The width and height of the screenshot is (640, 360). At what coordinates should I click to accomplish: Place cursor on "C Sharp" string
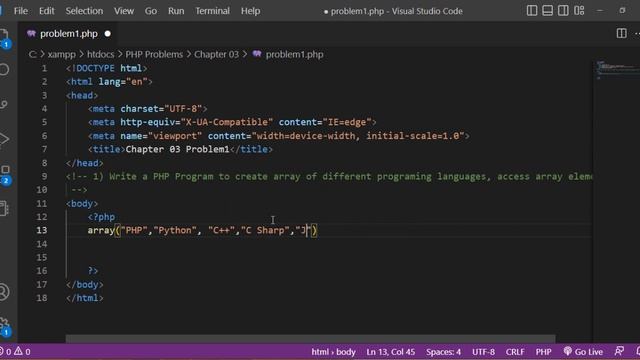(265, 230)
